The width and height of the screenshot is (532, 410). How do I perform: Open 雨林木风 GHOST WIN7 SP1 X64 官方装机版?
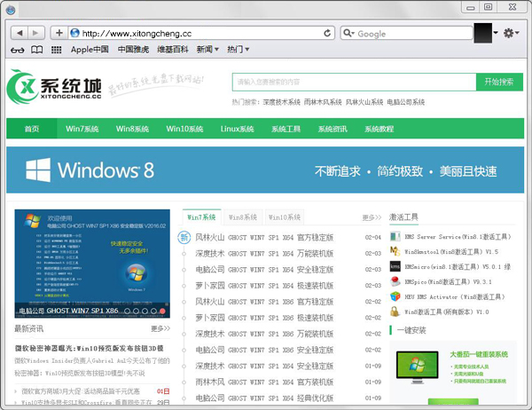pyautogui.click(x=264, y=382)
